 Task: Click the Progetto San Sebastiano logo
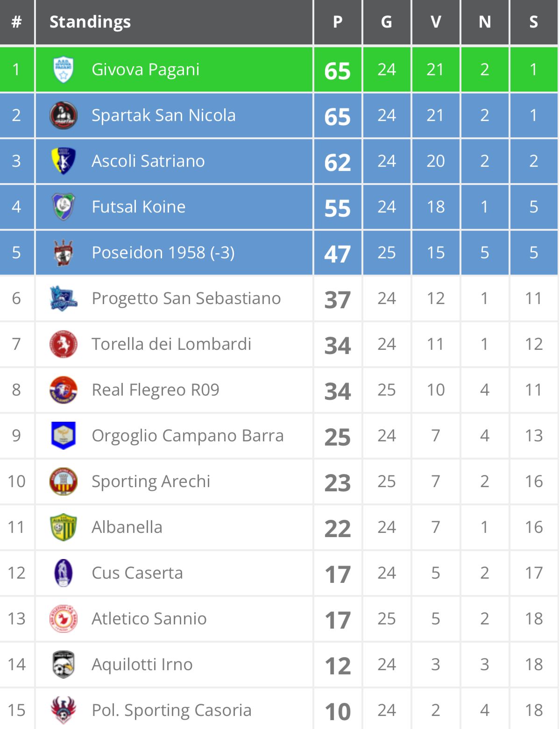tap(64, 298)
